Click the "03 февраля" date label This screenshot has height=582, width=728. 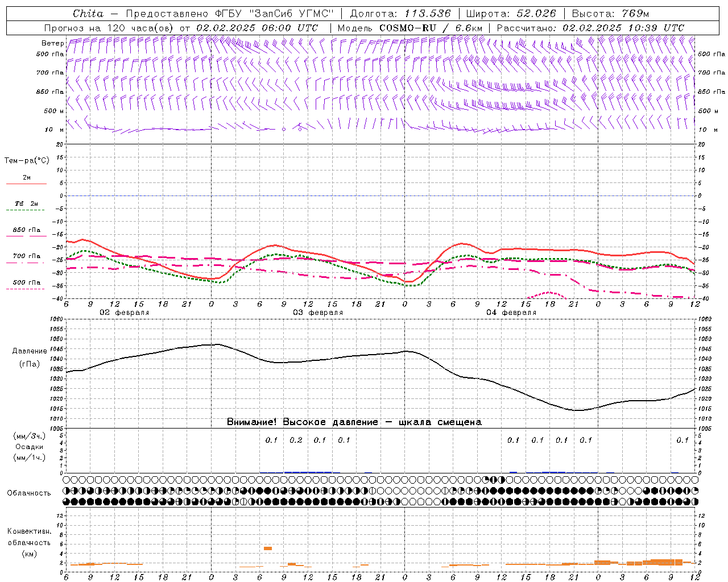[x=318, y=313]
